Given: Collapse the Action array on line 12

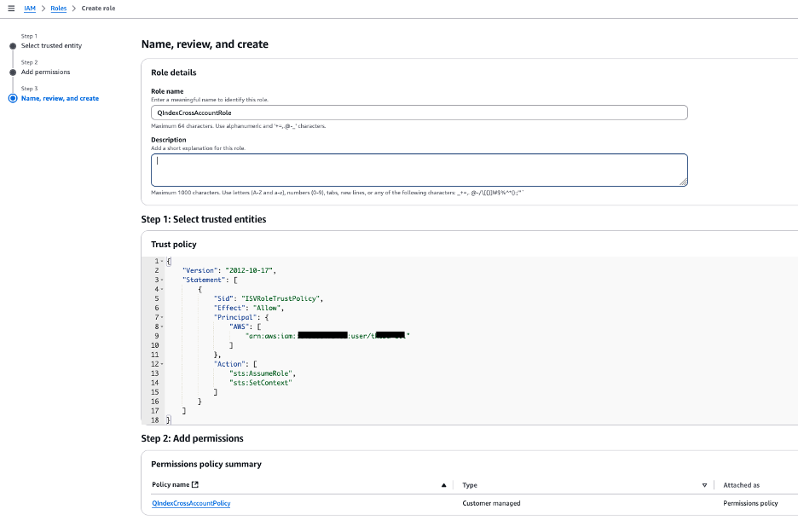Looking at the screenshot, I should [162, 363].
